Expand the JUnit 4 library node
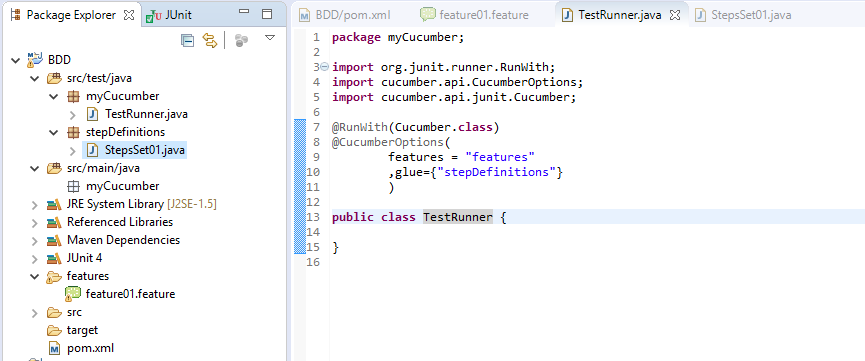865x361 pixels. click(35, 258)
